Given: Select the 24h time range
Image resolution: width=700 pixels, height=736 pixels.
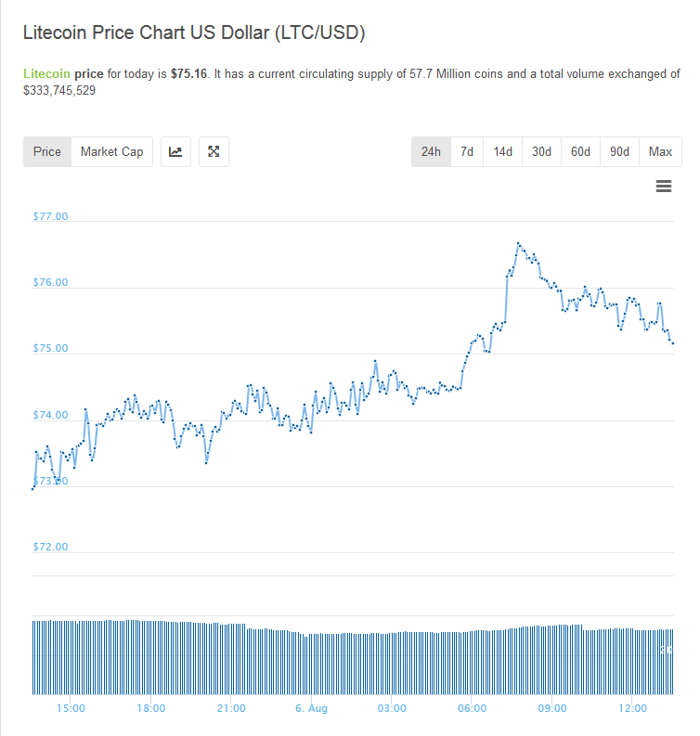Looking at the screenshot, I should pyautogui.click(x=431, y=151).
